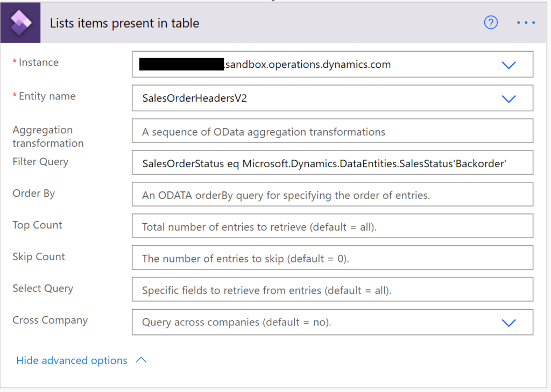Expand the Entity name dropdown arrow
The image size is (551, 392).
pos(508,99)
